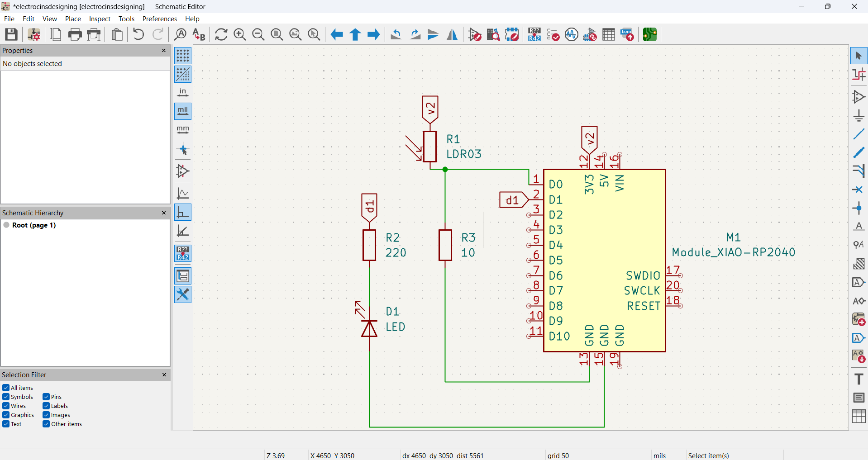Toggle millimeters units button
The width and height of the screenshot is (868, 460).
click(183, 130)
